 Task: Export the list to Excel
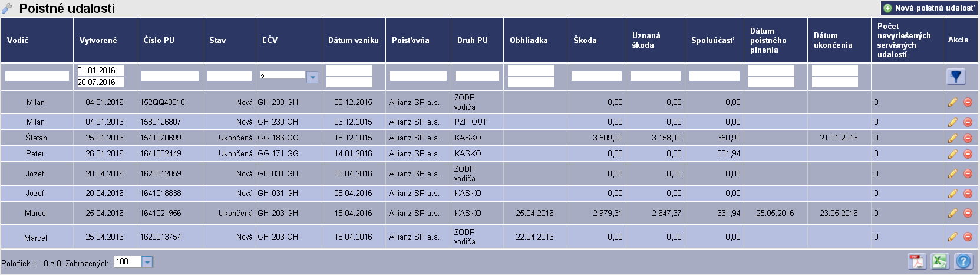coord(940,261)
